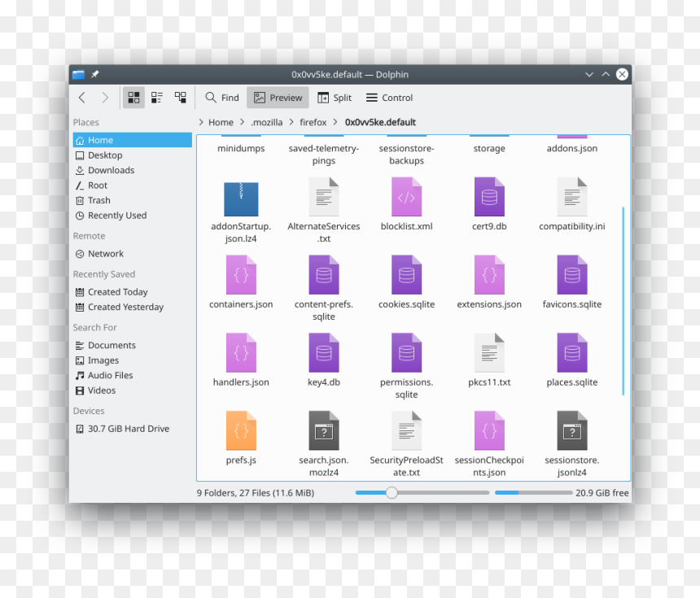Click the vertical scrollbar in file view
This screenshot has width=700, height=598.
[x=623, y=301]
